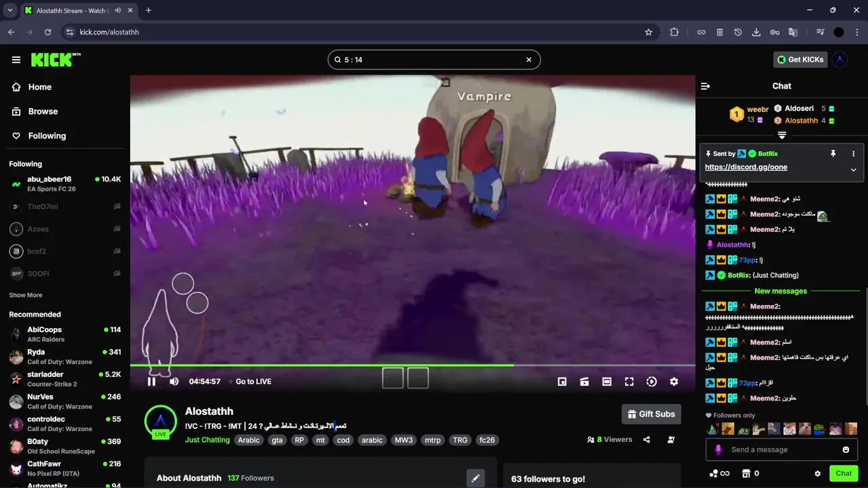Open a new browser tab

coord(148,10)
